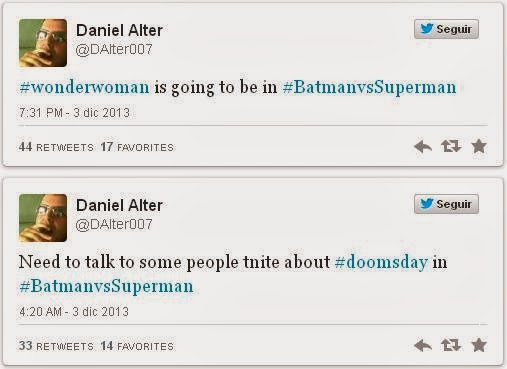Reply to the doomsday tweet
Viewport: 507px width, 369px height.
tap(423, 345)
